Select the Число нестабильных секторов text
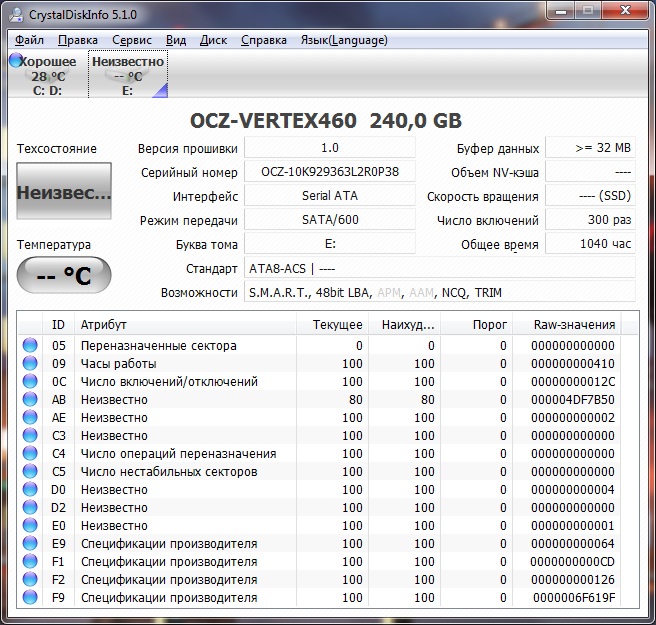The height and width of the screenshot is (625, 656). [x=169, y=471]
